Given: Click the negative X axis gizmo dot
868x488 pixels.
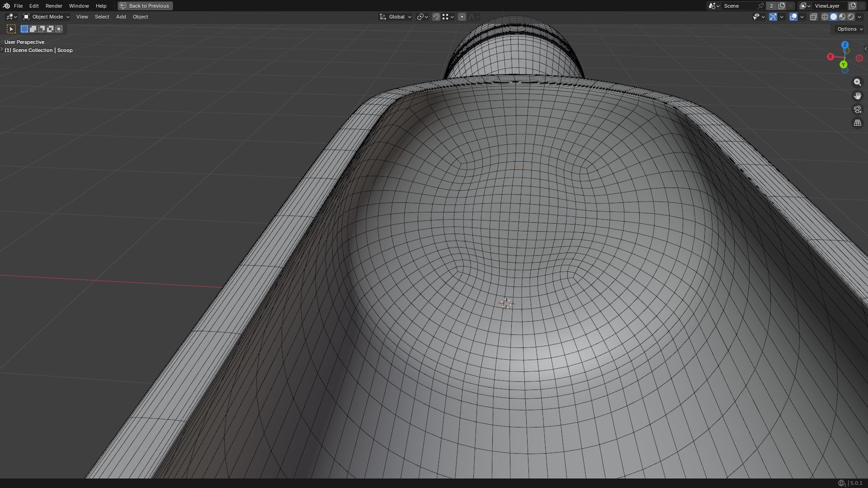Looking at the screenshot, I should [x=859, y=58].
